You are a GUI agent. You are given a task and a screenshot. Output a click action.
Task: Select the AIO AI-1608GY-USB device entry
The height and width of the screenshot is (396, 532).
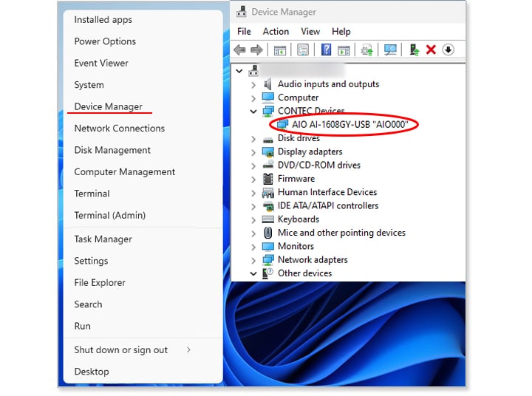point(344,125)
